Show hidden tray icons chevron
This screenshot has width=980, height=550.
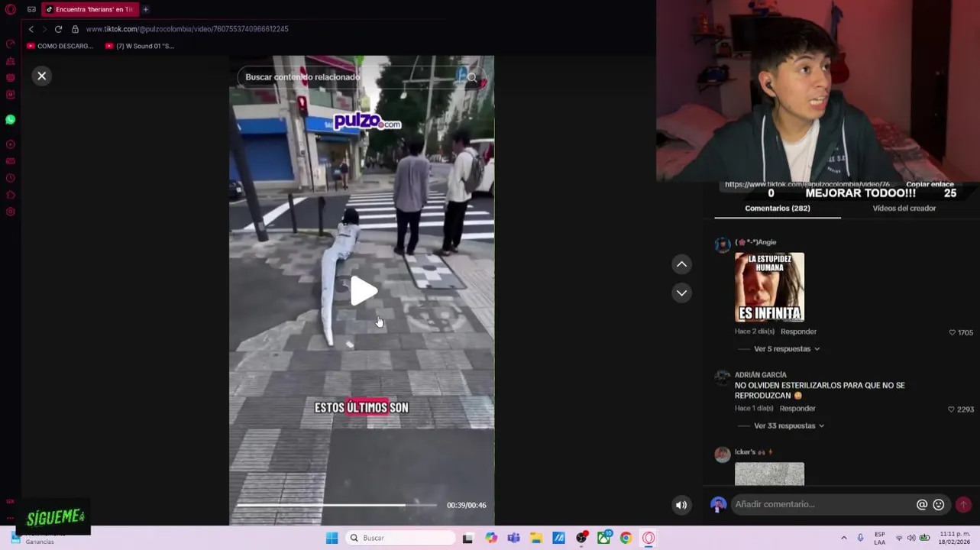pyautogui.click(x=843, y=538)
